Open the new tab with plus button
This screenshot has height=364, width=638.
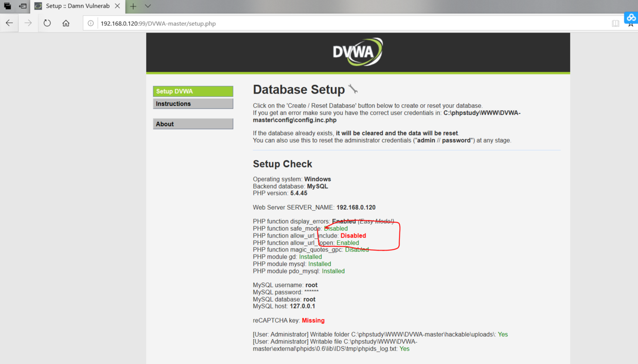point(133,6)
